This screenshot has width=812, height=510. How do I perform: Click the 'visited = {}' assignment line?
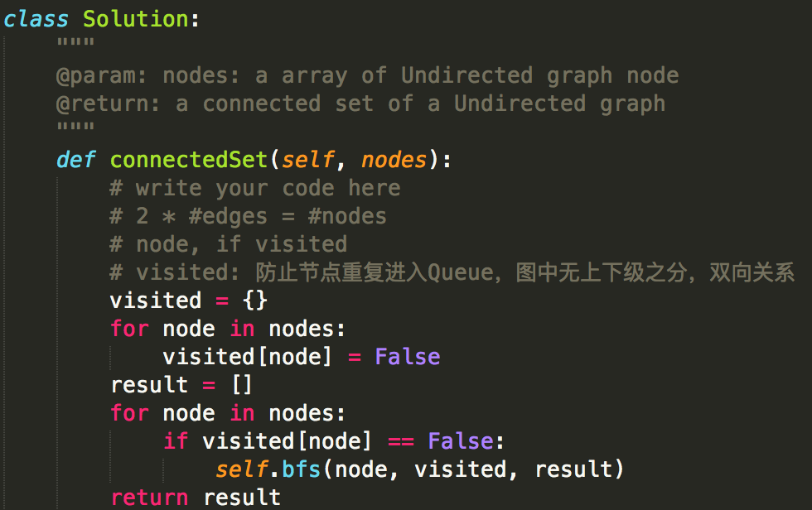click(189, 301)
